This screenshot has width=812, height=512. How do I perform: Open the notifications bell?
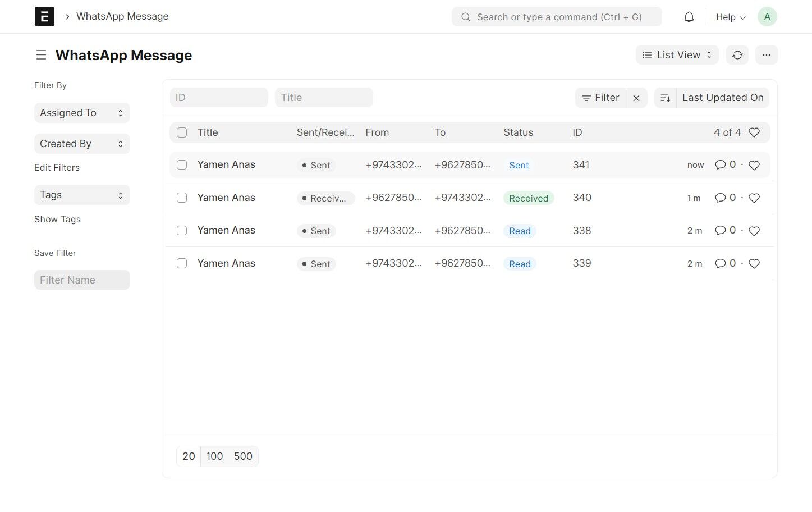(x=689, y=17)
